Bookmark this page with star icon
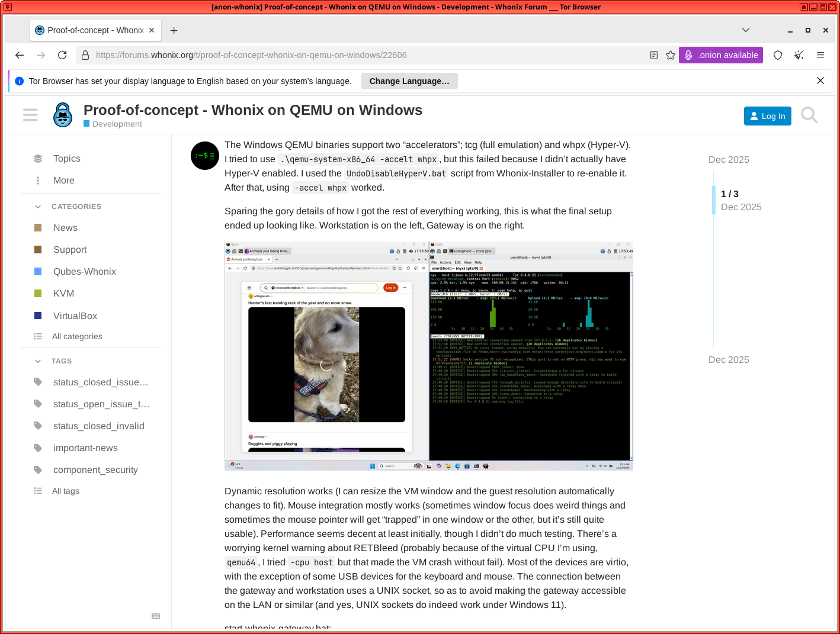This screenshot has height=634, width=840. 671,55
